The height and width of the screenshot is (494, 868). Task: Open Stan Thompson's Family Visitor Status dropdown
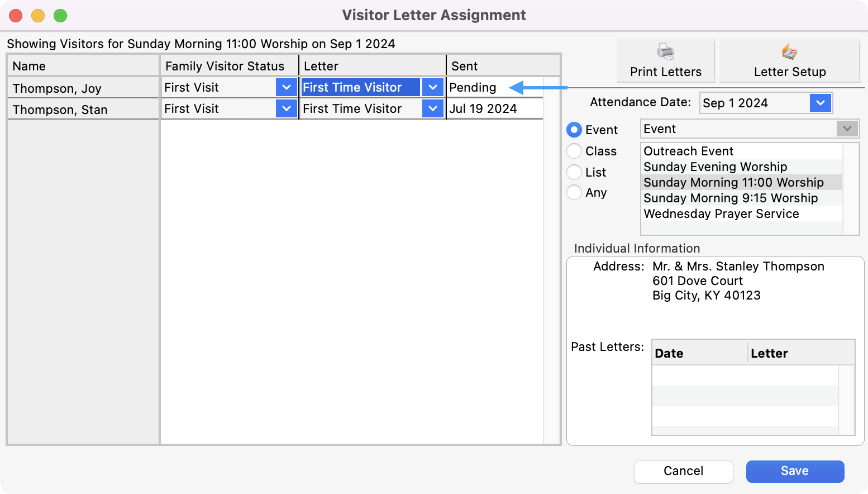pyautogui.click(x=286, y=109)
